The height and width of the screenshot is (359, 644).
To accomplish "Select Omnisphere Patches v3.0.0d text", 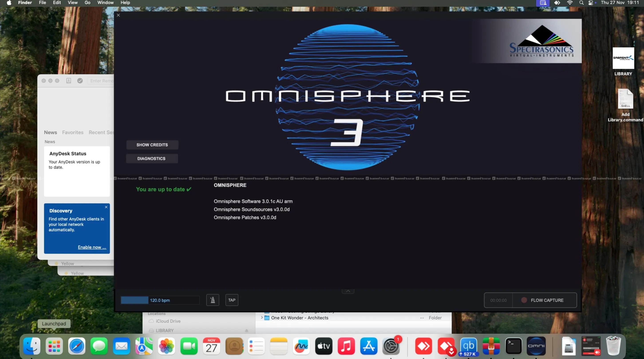I will pos(245,217).
